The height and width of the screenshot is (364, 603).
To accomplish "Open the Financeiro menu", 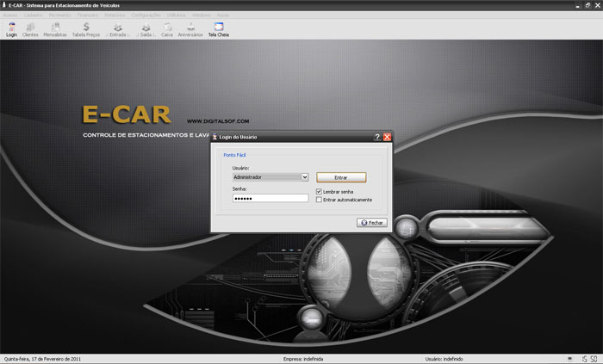I will [x=88, y=15].
